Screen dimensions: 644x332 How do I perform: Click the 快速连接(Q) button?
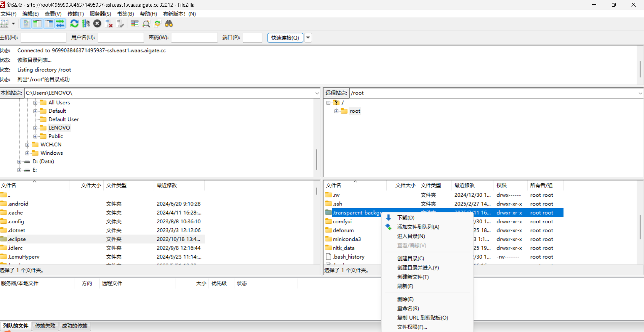tap(285, 37)
